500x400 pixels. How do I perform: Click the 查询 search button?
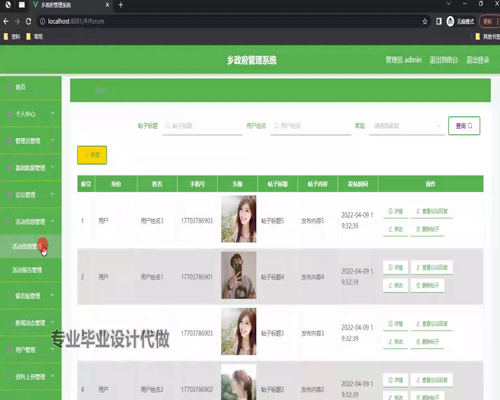pos(464,126)
